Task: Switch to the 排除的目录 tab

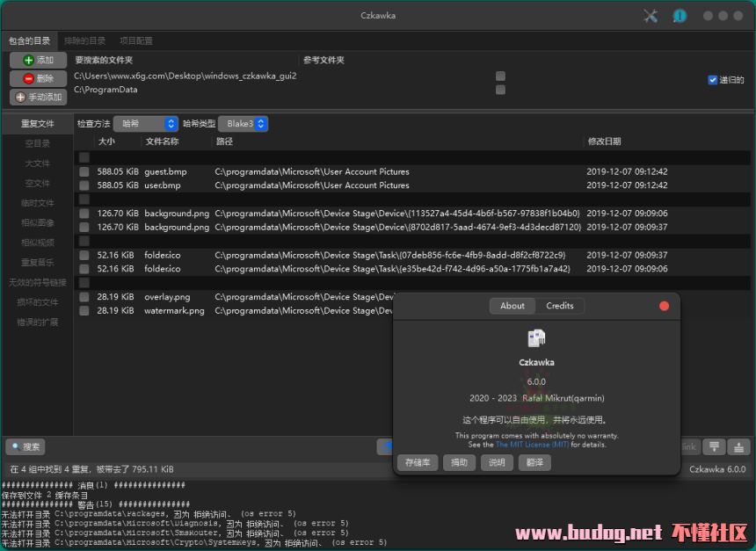Action: pyautogui.click(x=85, y=41)
